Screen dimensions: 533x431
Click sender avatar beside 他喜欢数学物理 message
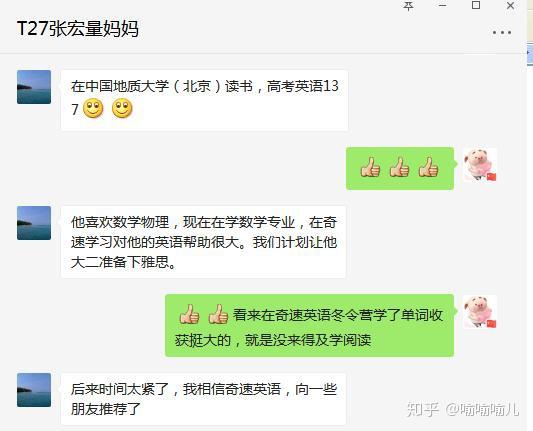(x=34, y=223)
